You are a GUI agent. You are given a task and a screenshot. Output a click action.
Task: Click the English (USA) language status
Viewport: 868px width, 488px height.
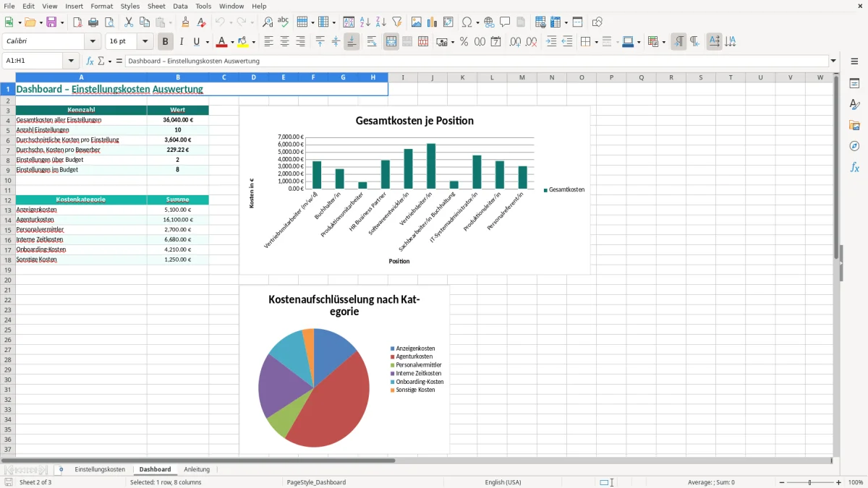(x=503, y=482)
